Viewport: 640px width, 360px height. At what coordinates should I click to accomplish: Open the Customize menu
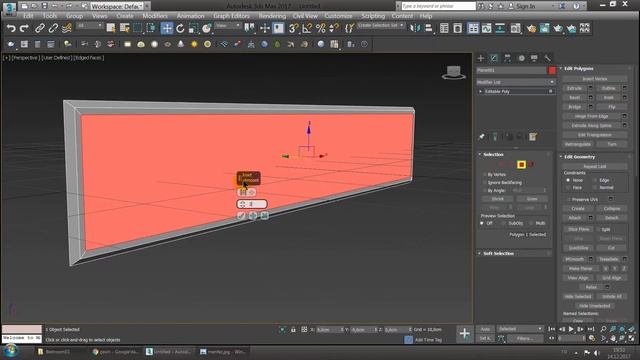pyautogui.click(x=338, y=16)
